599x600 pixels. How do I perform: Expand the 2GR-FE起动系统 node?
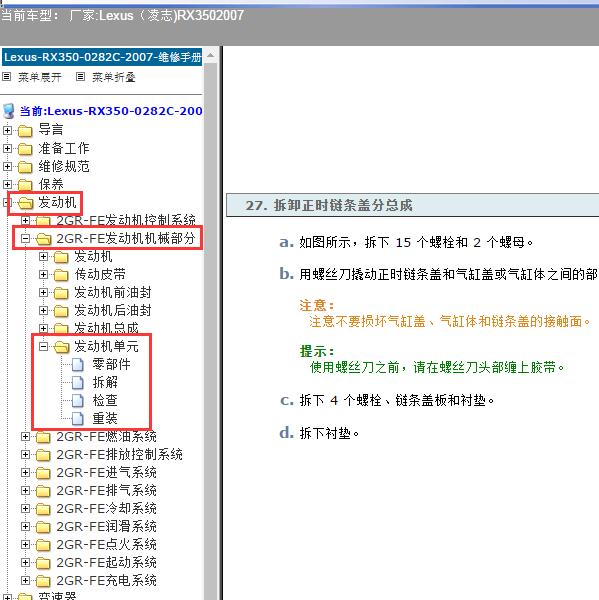pos(25,562)
